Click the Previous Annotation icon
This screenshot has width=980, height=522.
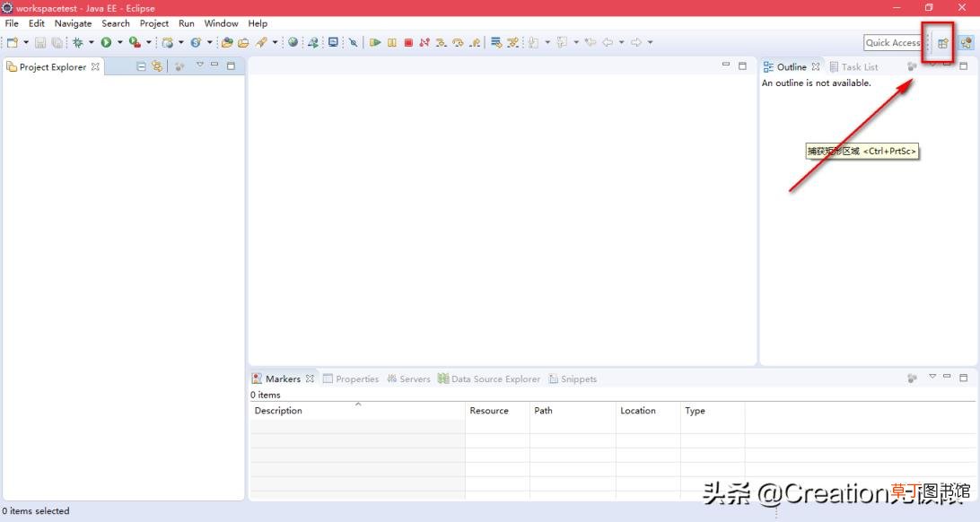[563, 42]
